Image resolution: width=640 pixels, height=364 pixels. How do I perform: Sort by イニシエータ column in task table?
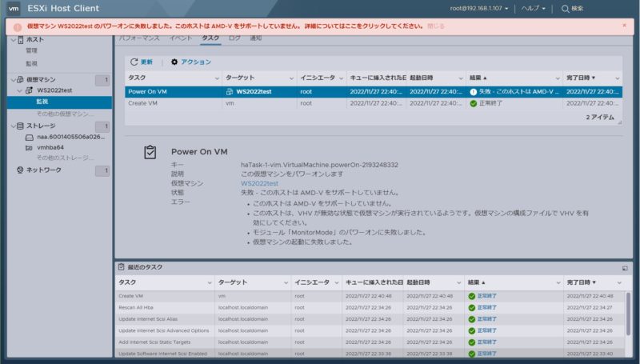click(318, 78)
